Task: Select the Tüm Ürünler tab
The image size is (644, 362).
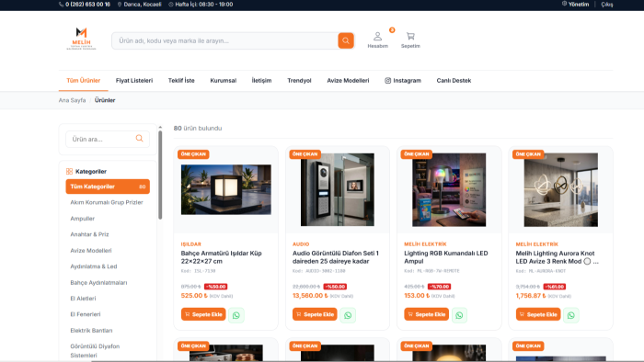Action: click(x=84, y=80)
